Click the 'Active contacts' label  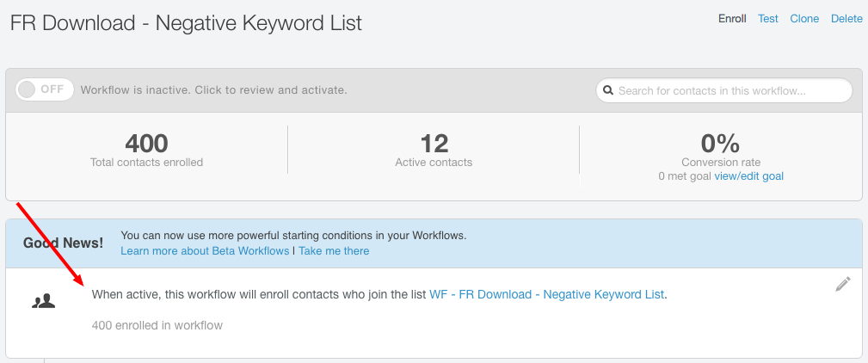click(x=434, y=163)
